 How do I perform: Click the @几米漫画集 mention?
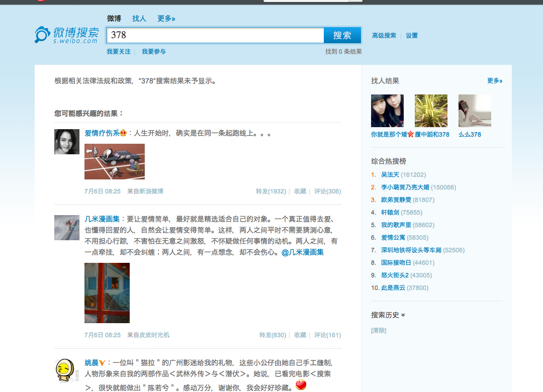point(303,252)
